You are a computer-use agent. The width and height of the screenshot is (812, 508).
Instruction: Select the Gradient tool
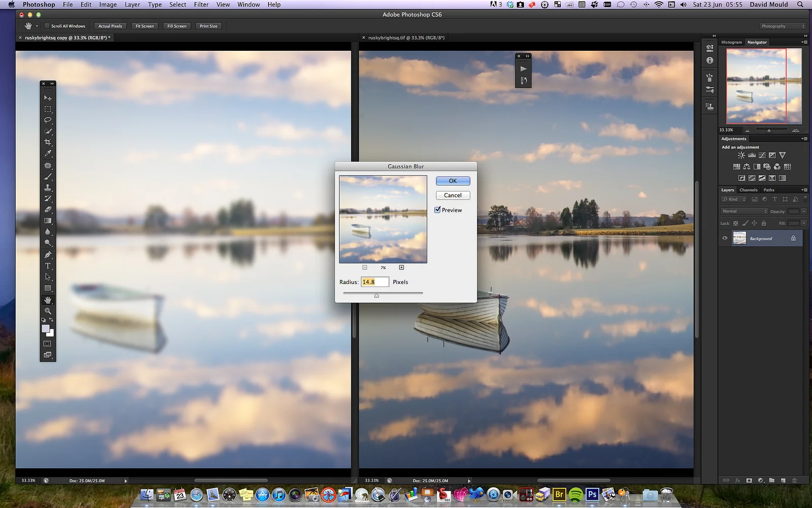[x=48, y=220]
